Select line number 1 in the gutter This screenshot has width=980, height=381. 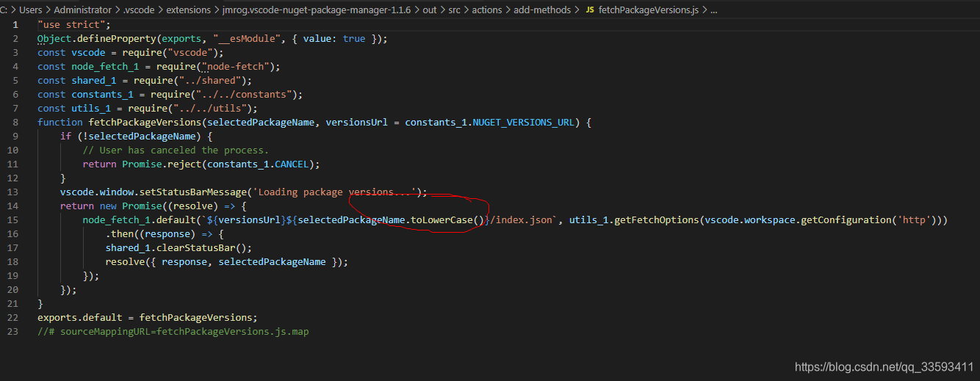pyautogui.click(x=16, y=24)
